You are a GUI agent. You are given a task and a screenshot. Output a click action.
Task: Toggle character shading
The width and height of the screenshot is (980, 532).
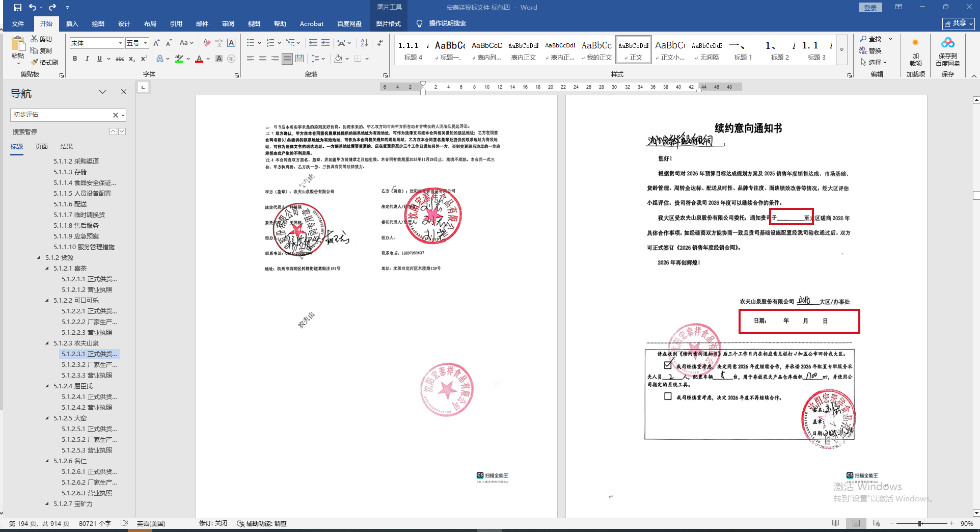pos(219,59)
